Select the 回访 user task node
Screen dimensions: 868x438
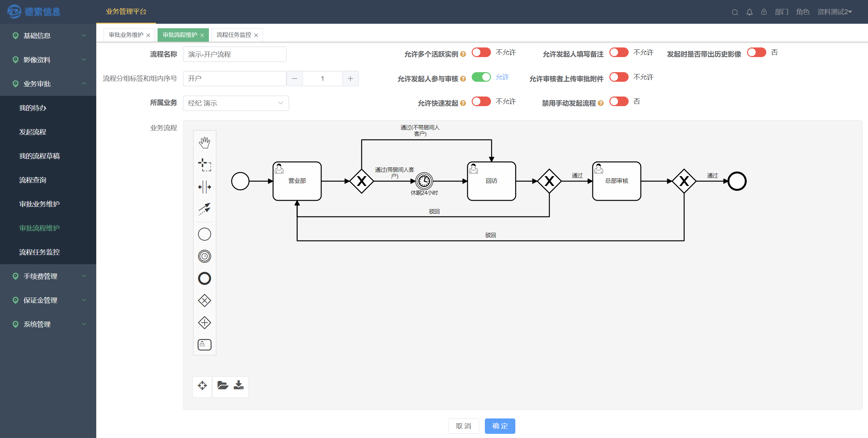(x=491, y=181)
